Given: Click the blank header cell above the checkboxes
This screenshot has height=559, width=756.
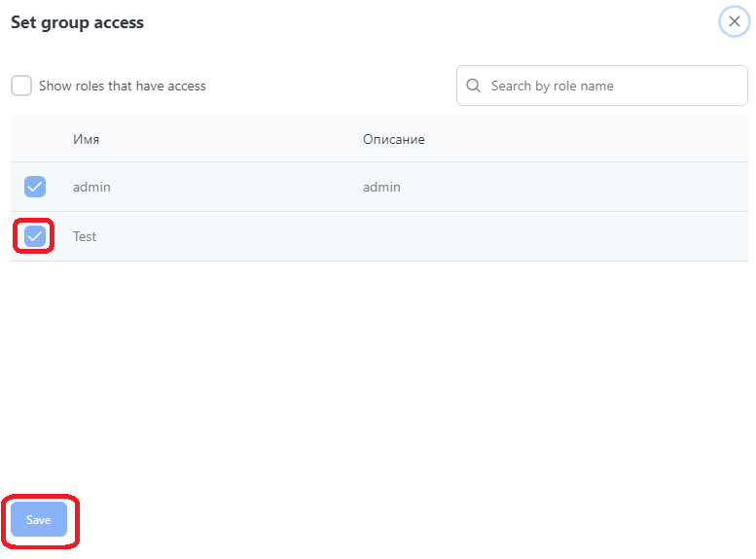Looking at the screenshot, I should click(35, 139).
